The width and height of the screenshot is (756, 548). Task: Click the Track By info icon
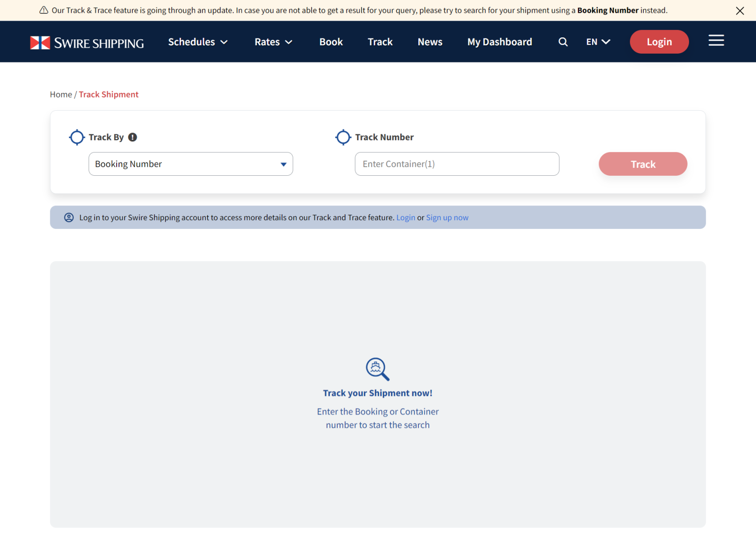pos(132,137)
